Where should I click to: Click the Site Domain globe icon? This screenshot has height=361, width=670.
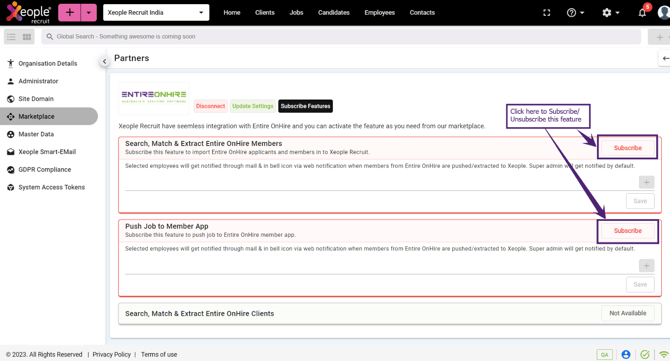point(11,99)
